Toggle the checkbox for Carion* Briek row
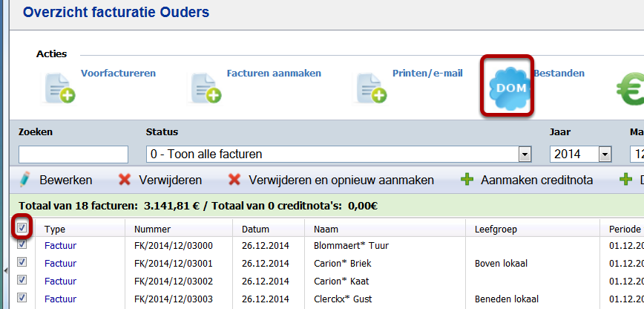 (x=22, y=262)
